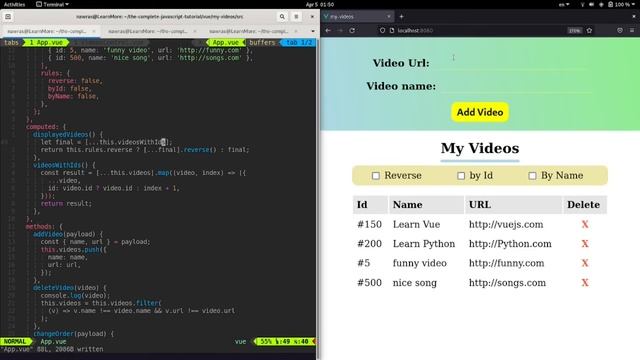640x360 pixels.
Task: Click http://Python.com URL cell
Action: 510,244
